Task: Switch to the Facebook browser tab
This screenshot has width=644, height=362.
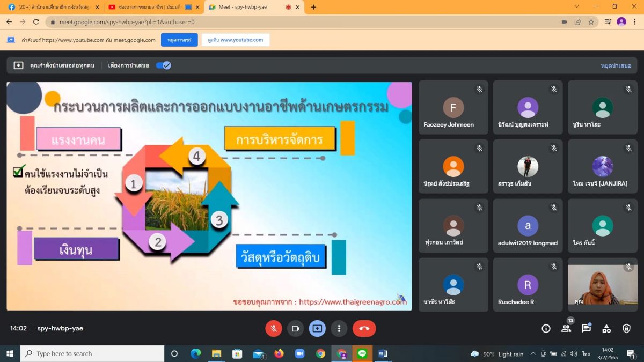Action: click(x=51, y=7)
